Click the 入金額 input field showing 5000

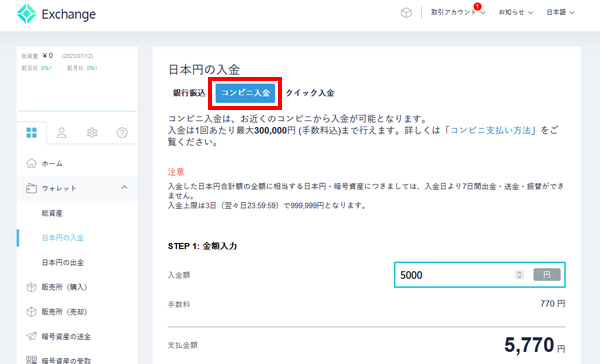click(x=479, y=275)
